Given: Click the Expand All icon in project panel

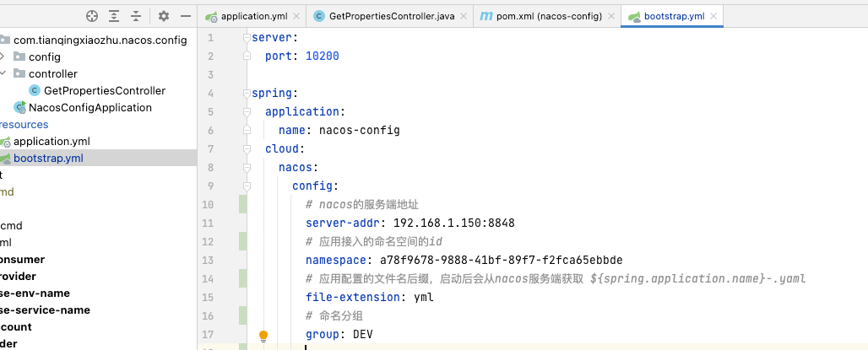Looking at the screenshot, I should (x=115, y=16).
